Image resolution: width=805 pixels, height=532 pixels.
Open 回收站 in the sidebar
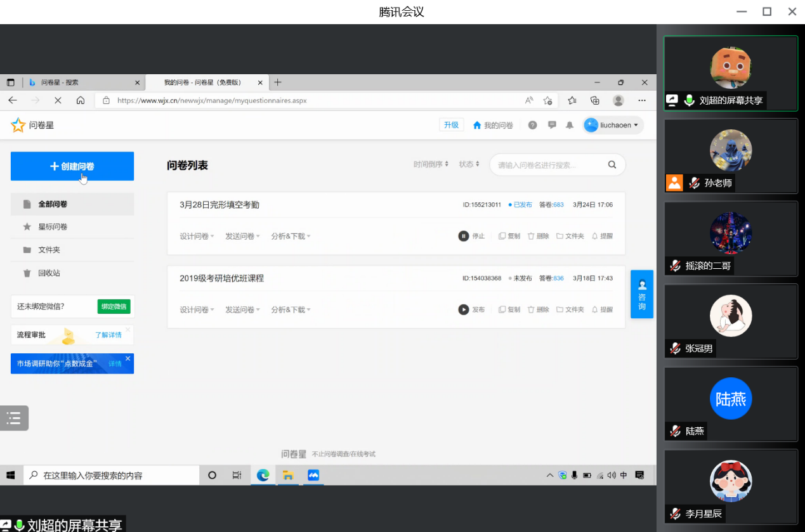click(x=72, y=273)
